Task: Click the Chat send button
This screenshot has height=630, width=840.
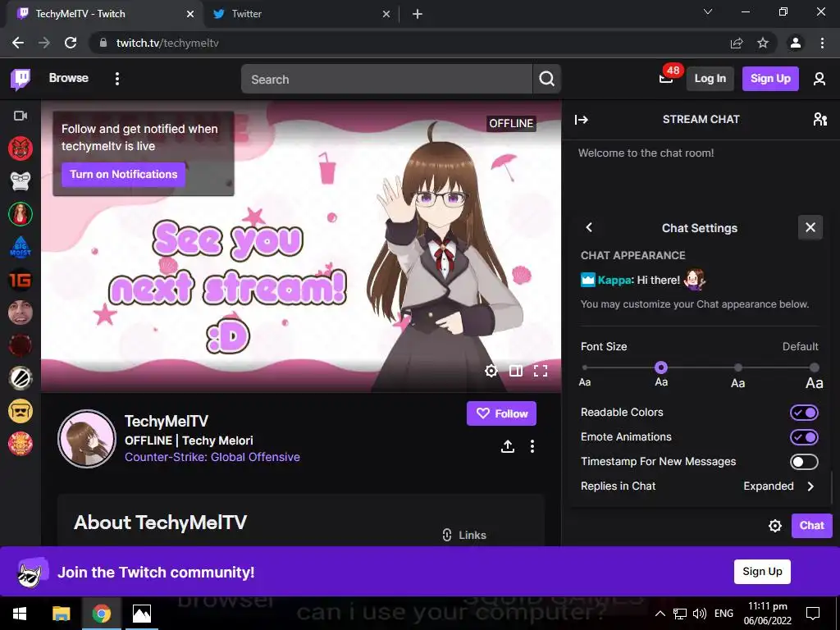Action: click(811, 526)
